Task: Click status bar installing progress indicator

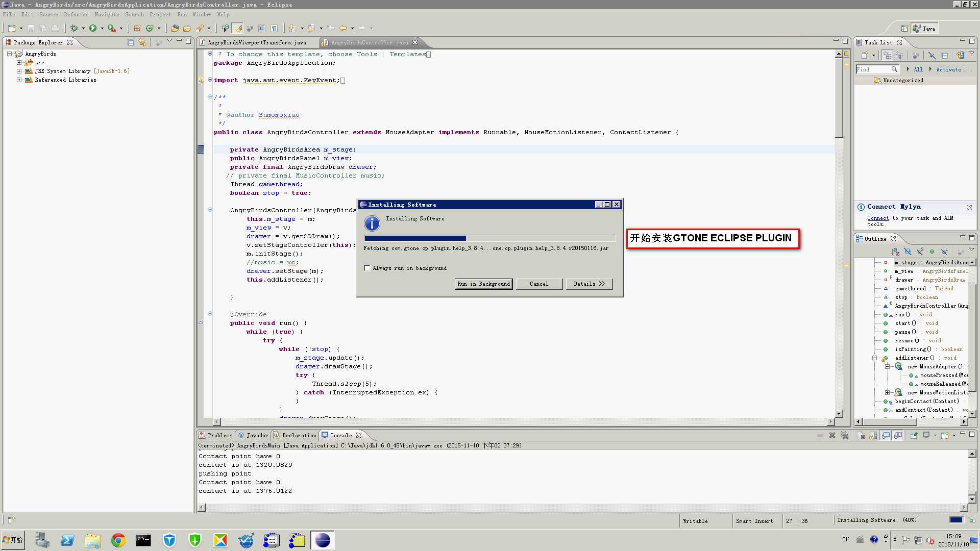Action: click(955, 520)
